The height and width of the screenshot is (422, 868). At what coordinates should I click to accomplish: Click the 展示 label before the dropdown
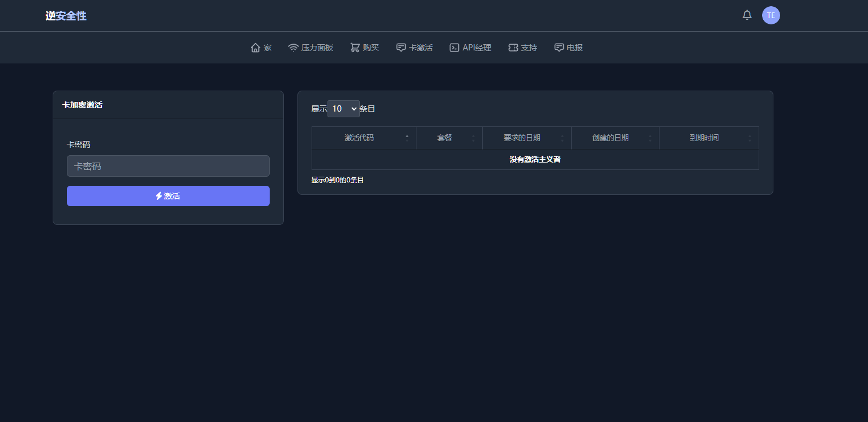point(319,109)
